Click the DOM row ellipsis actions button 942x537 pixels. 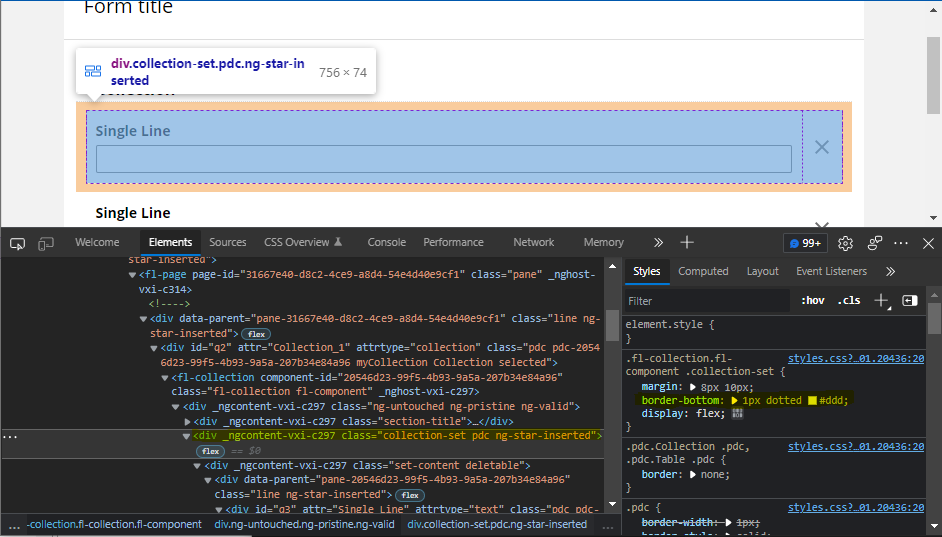[x=10, y=437]
